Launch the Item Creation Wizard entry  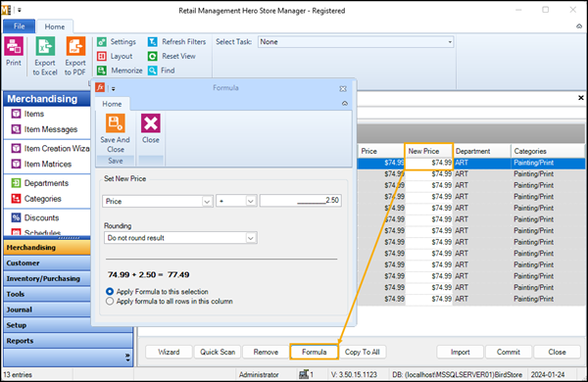pos(50,149)
